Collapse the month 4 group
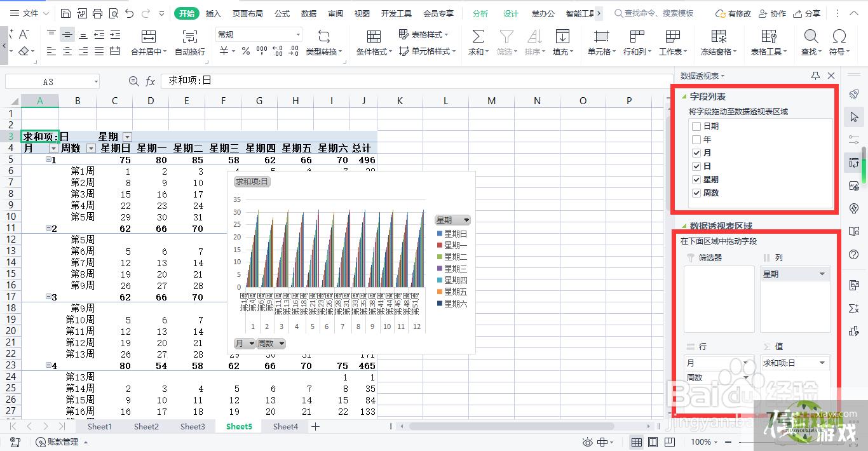868x451 pixels. click(x=48, y=366)
